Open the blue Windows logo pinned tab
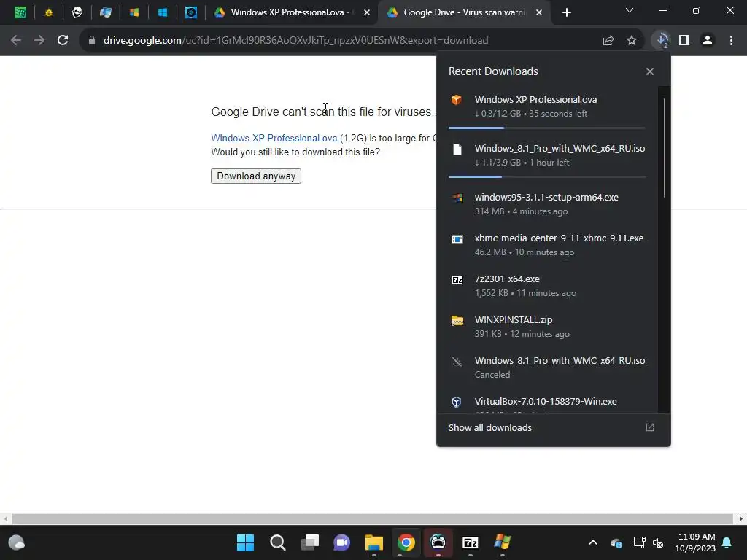 163,12
